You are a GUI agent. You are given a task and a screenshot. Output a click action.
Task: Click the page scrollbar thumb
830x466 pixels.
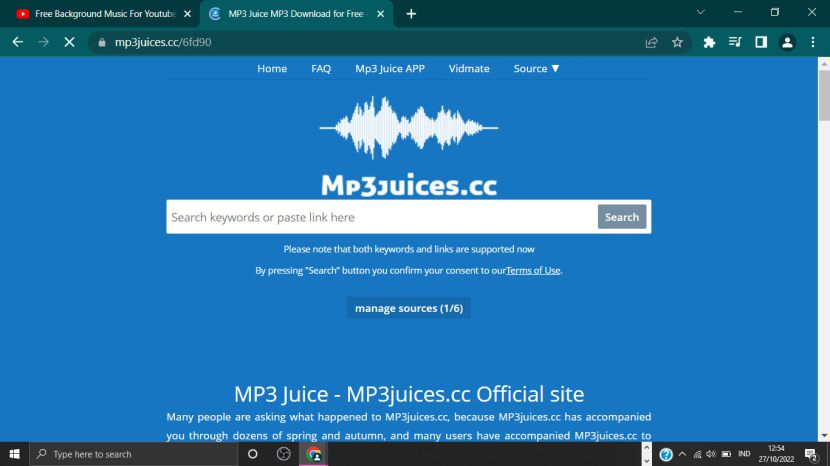pyautogui.click(x=824, y=95)
